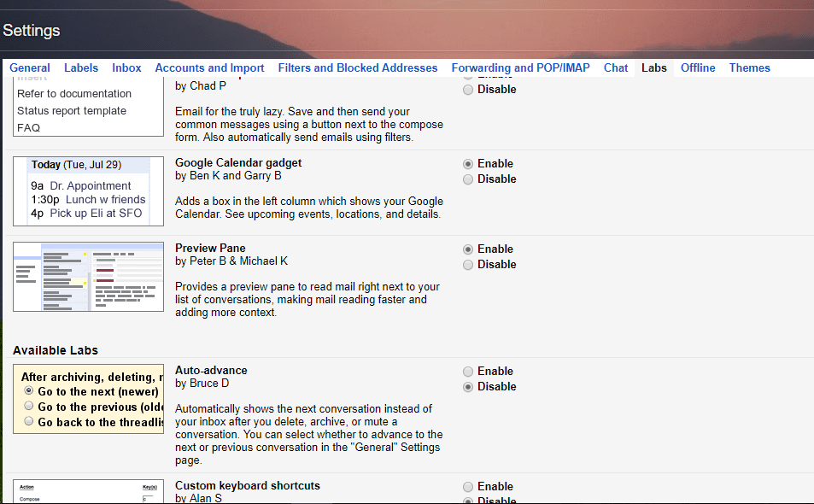Click the author line 'by Chad P'
The image size is (814, 504).
coord(201,86)
